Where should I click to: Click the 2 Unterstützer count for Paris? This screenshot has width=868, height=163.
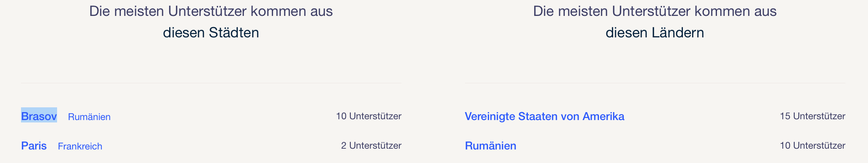coord(371,146)
